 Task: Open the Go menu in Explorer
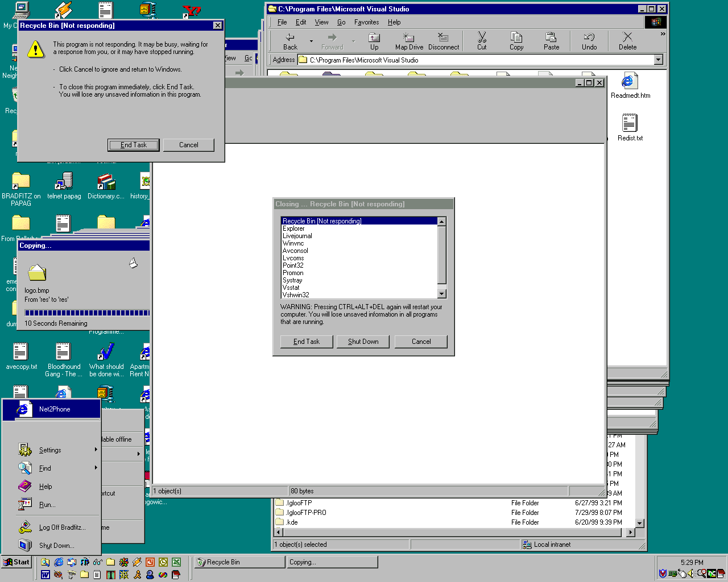tap(341, 22)
